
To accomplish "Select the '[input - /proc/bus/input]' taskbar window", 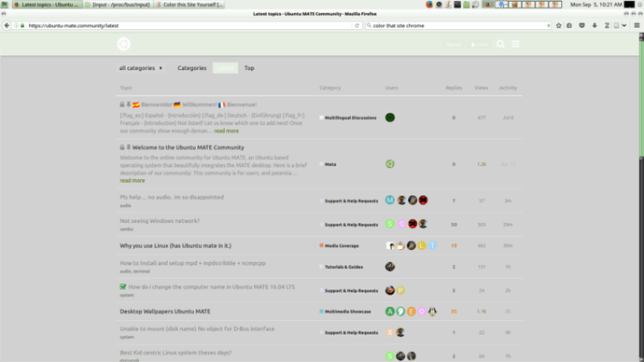I will [x=118, y=5].
